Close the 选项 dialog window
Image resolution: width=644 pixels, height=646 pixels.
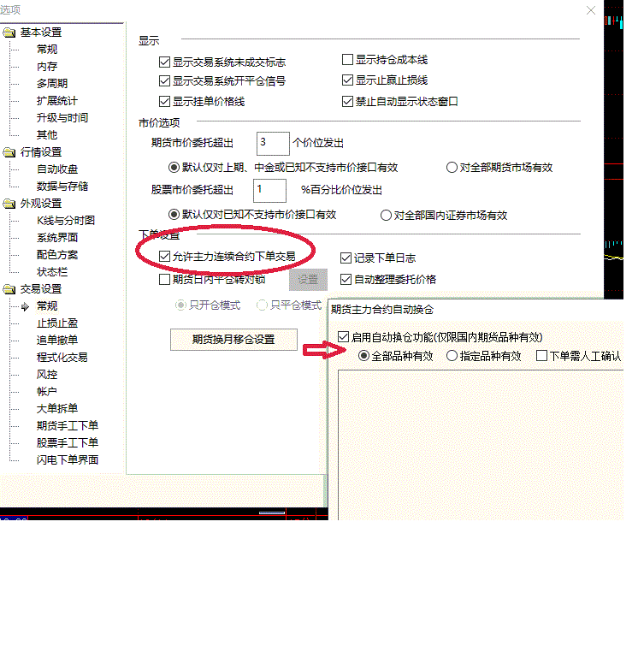(x=591, y=10)
